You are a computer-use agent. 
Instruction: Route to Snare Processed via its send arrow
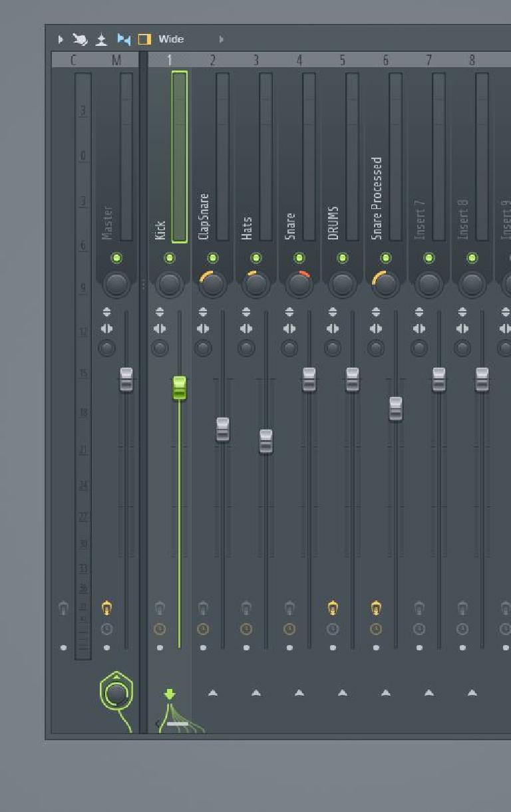(x=386, y=693)
